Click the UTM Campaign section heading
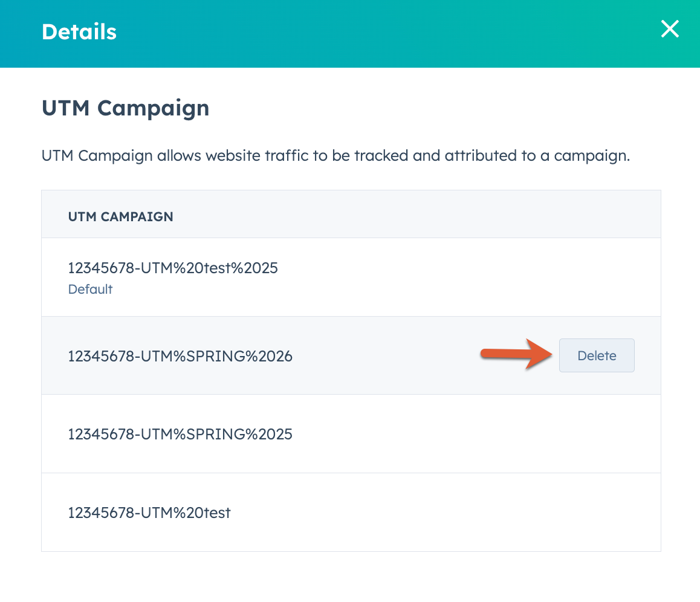This screenshot has width=700, height=602. pos(126,108)
